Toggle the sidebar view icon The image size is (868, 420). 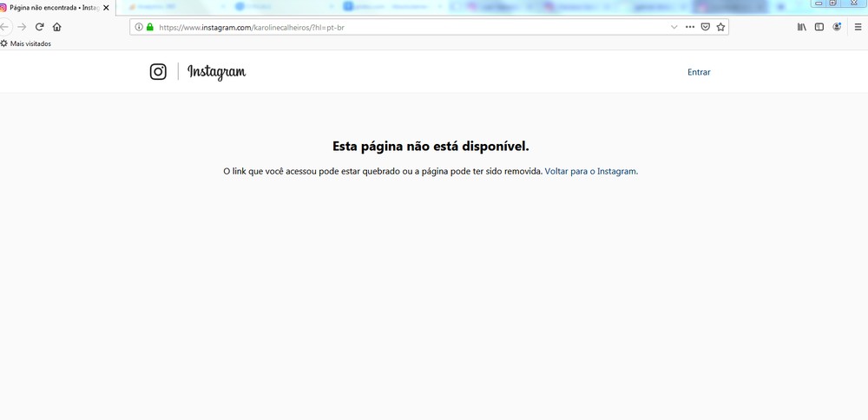click(819, 27)
